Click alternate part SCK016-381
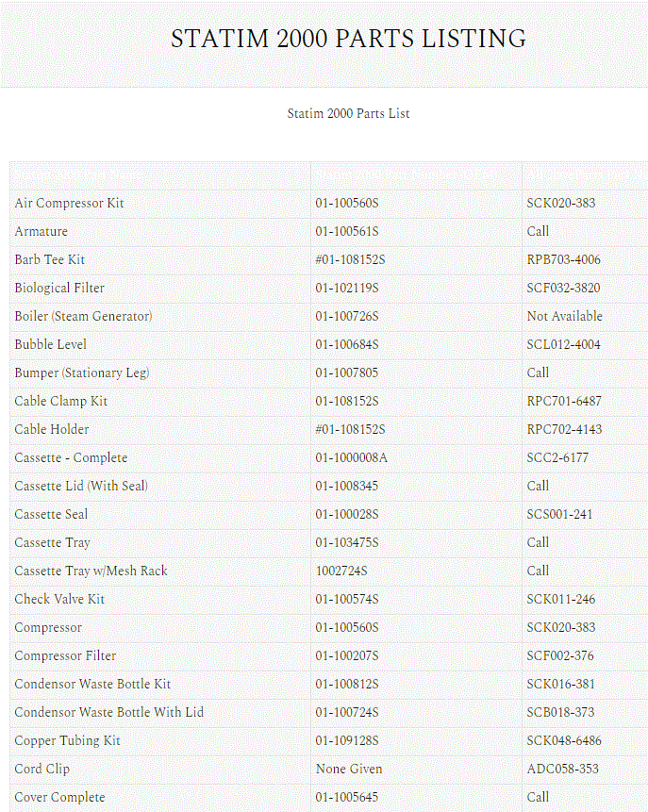Viewport: 648px width, 812px height. coord(560,684)
